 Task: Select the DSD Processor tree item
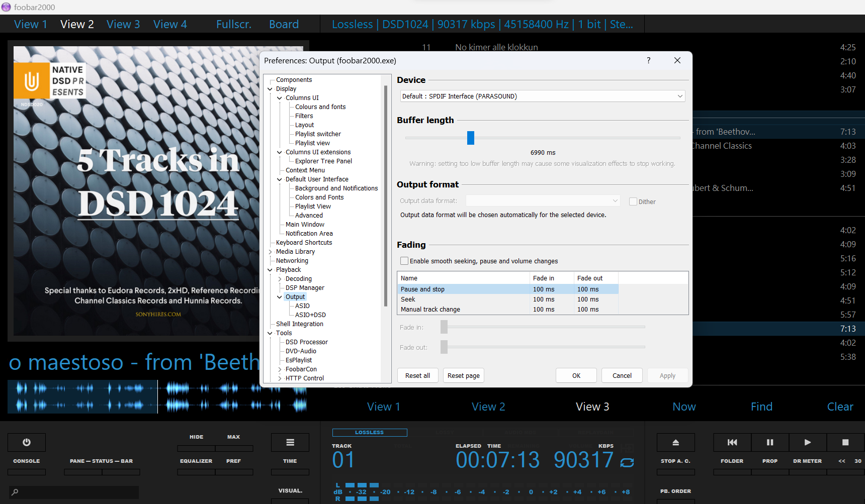point(306,342)
